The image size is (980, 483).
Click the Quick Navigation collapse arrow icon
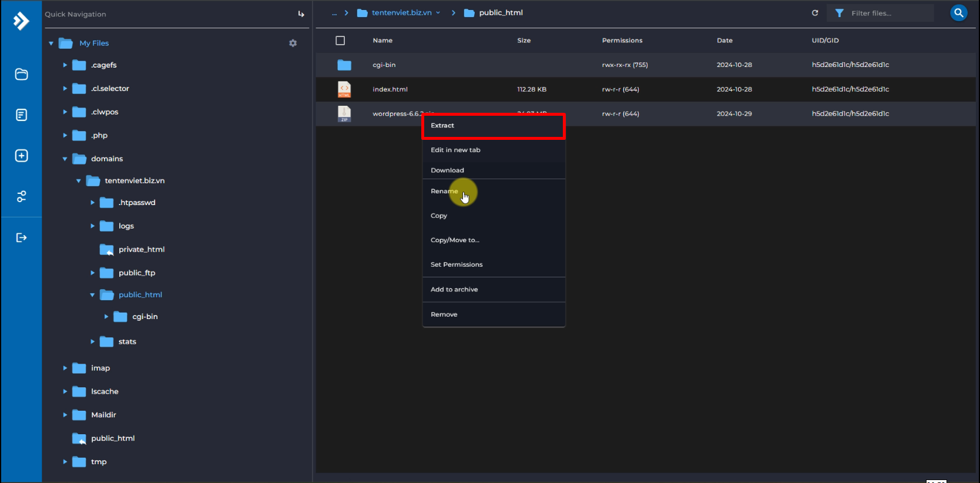pos(301,14)
